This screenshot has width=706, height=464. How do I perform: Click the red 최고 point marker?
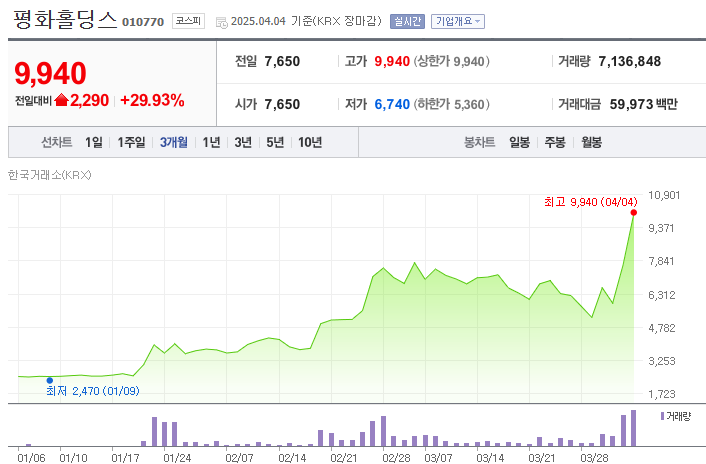(x=634, y=212)
